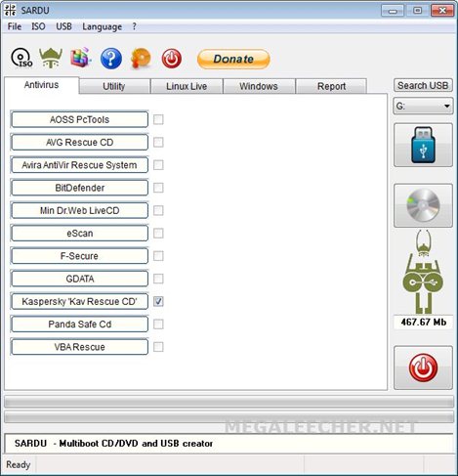Click the GDATA button
458x476 pixels.
pyautogui.click(x=79, y=279)
